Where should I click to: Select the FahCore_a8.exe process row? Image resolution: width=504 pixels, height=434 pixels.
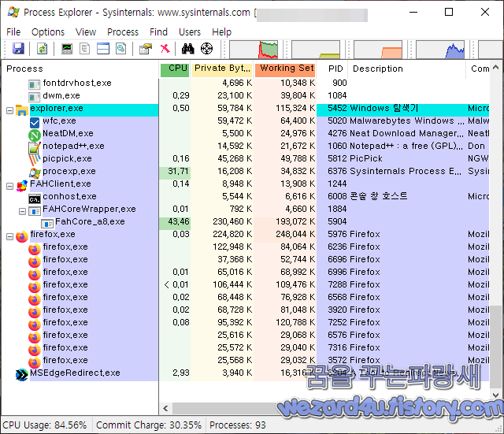click(x=246, y=221)
